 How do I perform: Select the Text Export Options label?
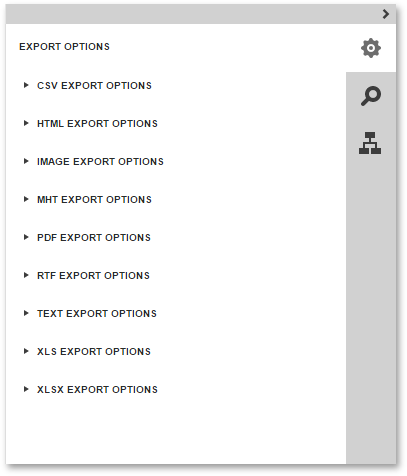(97, 314)
